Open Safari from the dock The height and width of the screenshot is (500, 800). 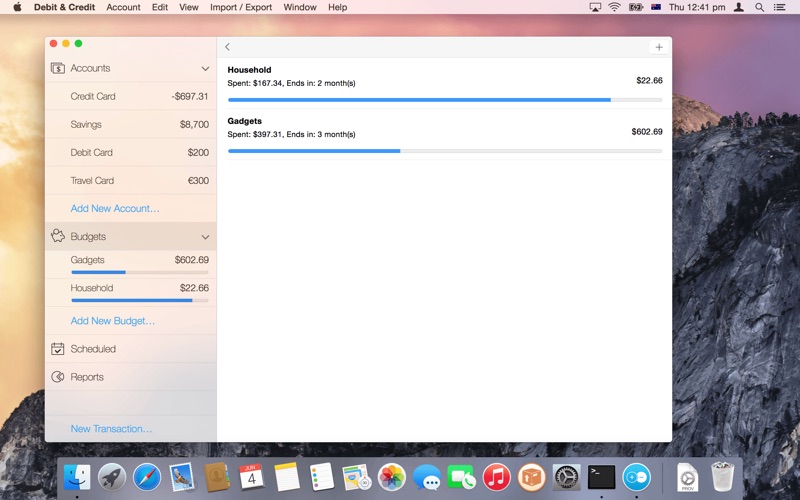click(x=147, y=477)
